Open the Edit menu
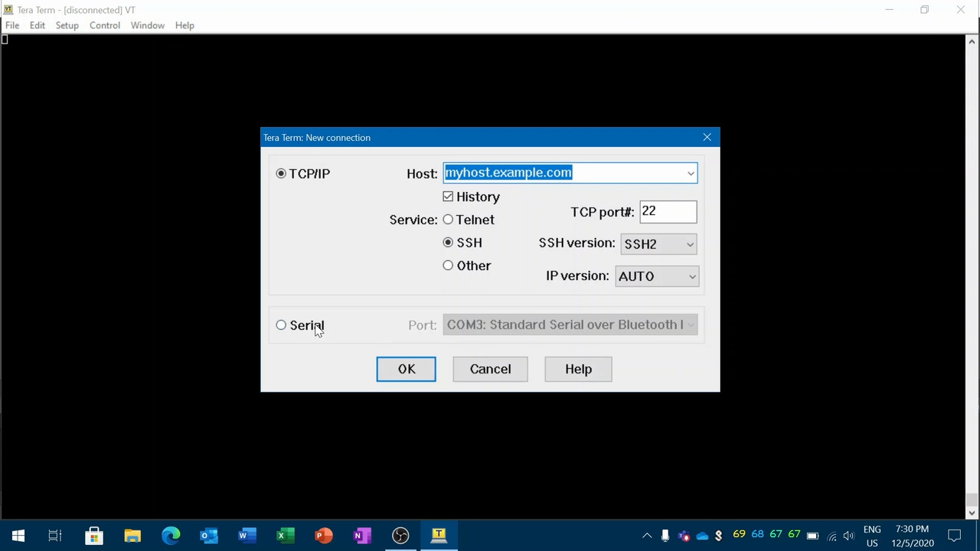 tap(38, 25)
